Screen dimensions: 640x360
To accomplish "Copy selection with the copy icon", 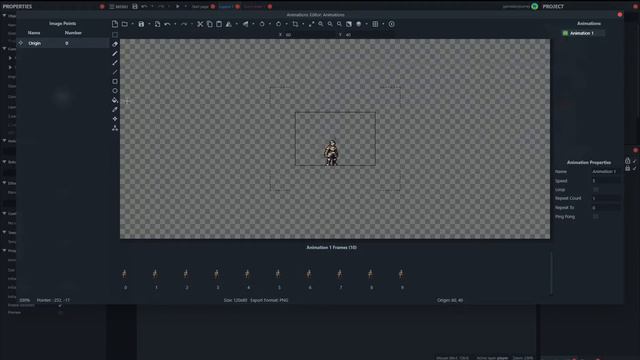I will (x=209, y=24).
